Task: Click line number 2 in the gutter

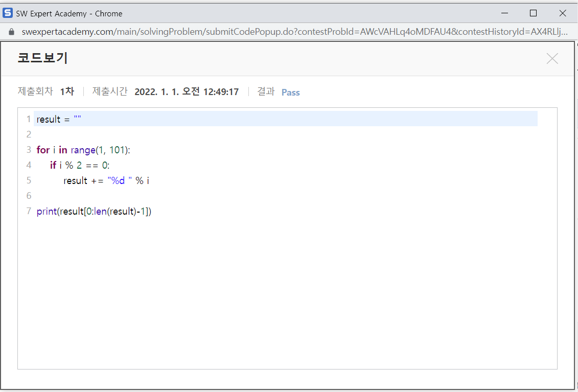Action: (29, 134)
